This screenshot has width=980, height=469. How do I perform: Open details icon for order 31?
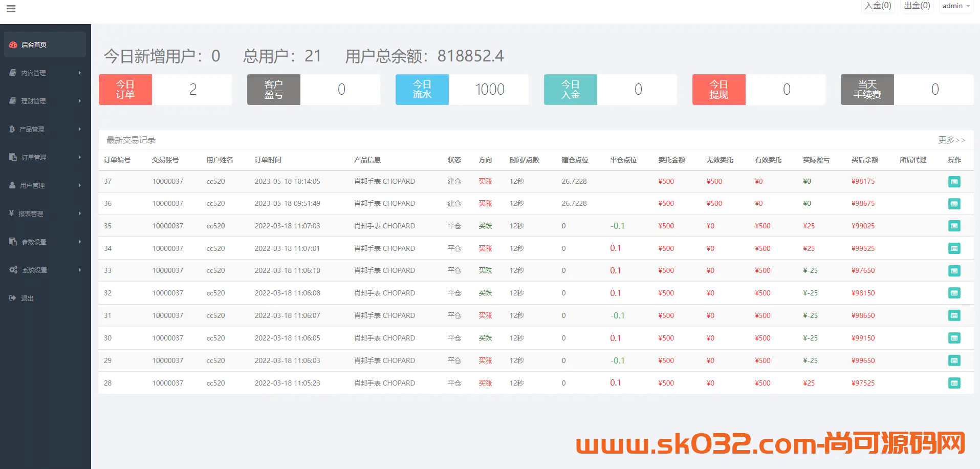point(954,315)
